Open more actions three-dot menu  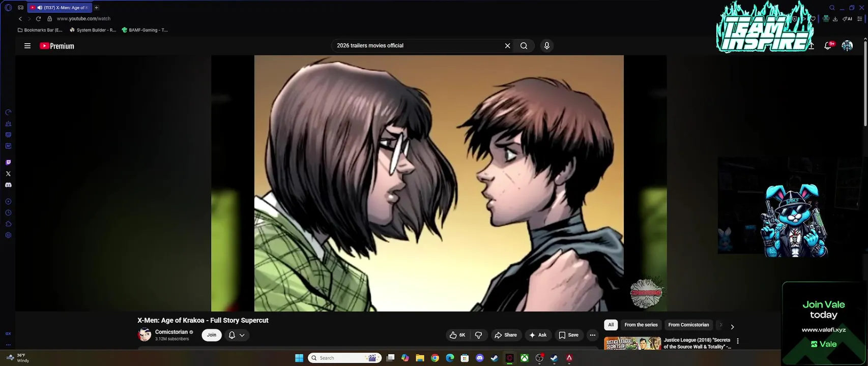[592, 335]
